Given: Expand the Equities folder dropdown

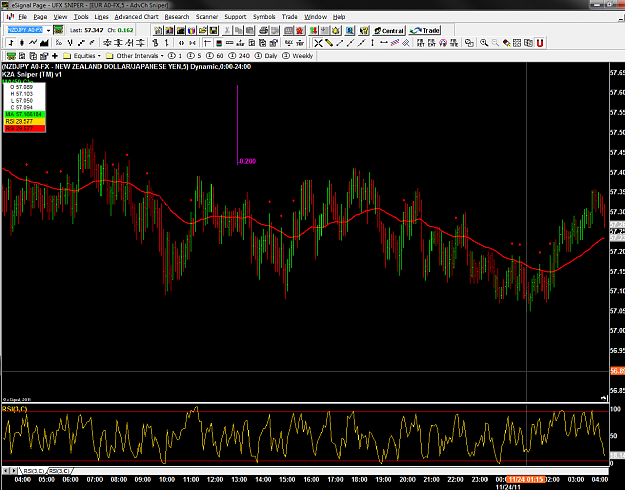Looking at the screenshot, I should click(83, 56).
